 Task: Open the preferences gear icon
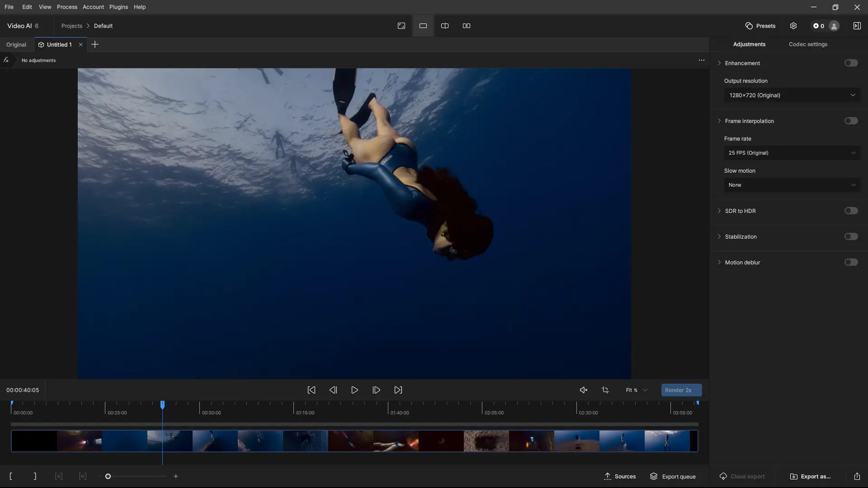793,26
